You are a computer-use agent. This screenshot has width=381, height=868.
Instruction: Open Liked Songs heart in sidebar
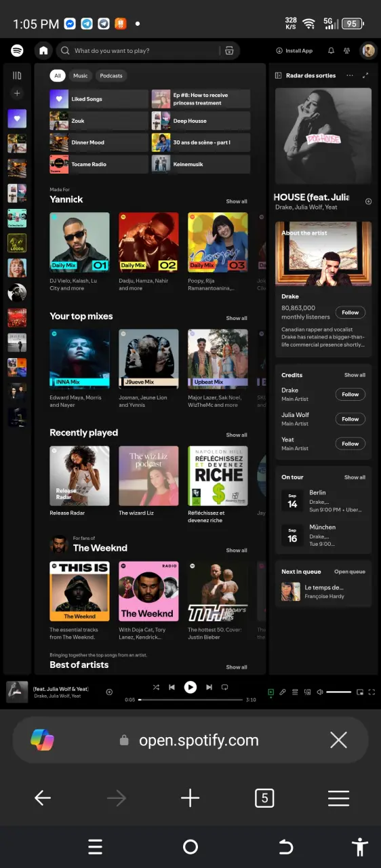click(x=17, y=119)
